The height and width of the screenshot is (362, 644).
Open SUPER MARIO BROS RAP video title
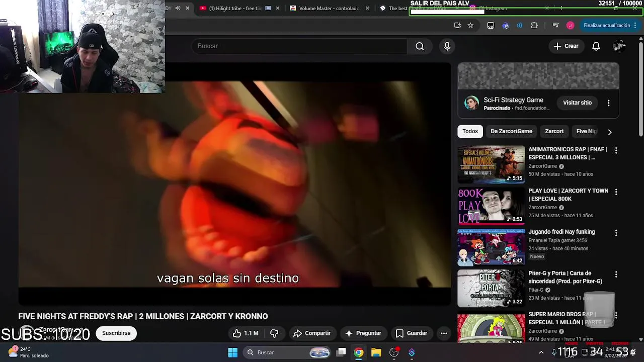(x=567, y=318)
